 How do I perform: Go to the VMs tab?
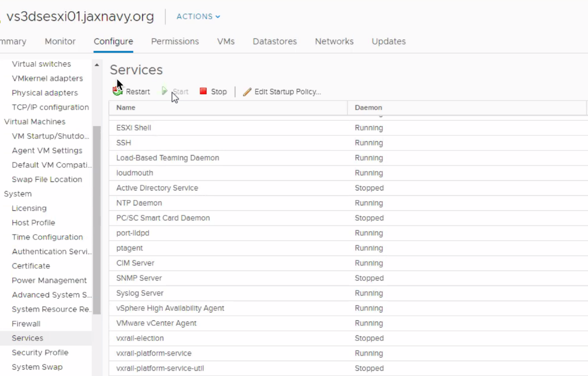pyautogui.click(x=226, y=41)
